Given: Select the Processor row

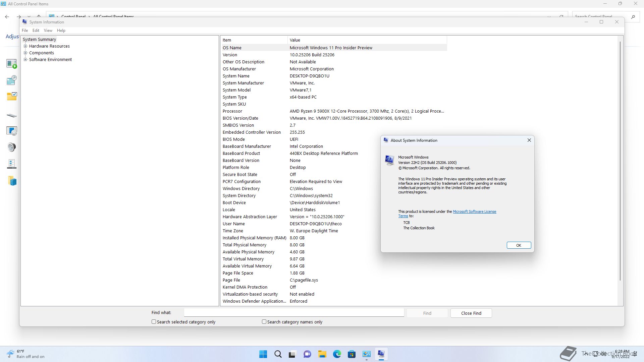Looking at the screenshot, I should tap(334, 111).
